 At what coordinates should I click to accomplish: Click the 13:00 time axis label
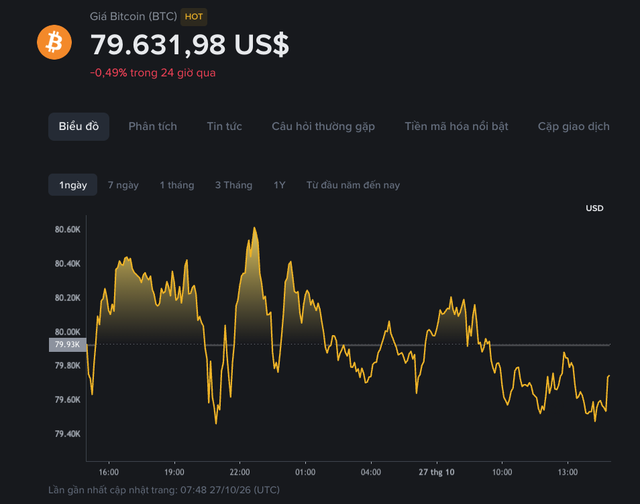pos(568,472)
